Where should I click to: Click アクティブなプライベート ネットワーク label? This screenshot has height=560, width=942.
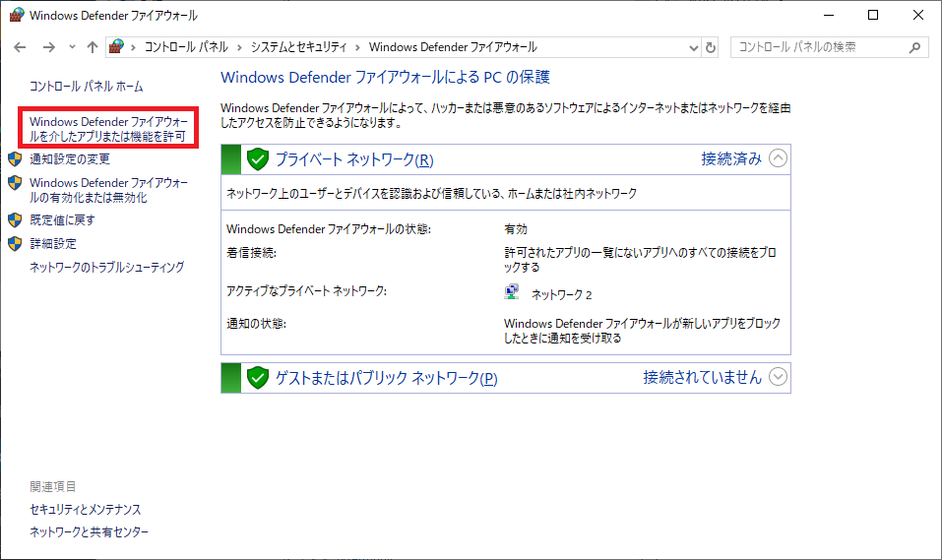(306, 290)
